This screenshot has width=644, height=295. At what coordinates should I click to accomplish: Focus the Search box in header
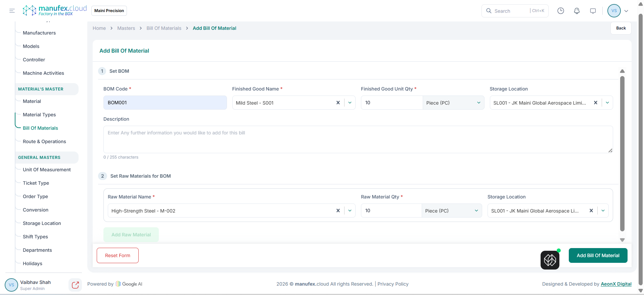515,11
